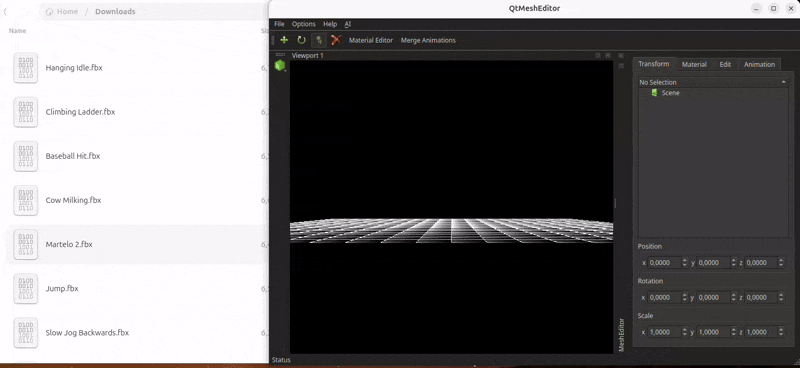Click the Scale x value field
The image size is (800, 368).
665,332
